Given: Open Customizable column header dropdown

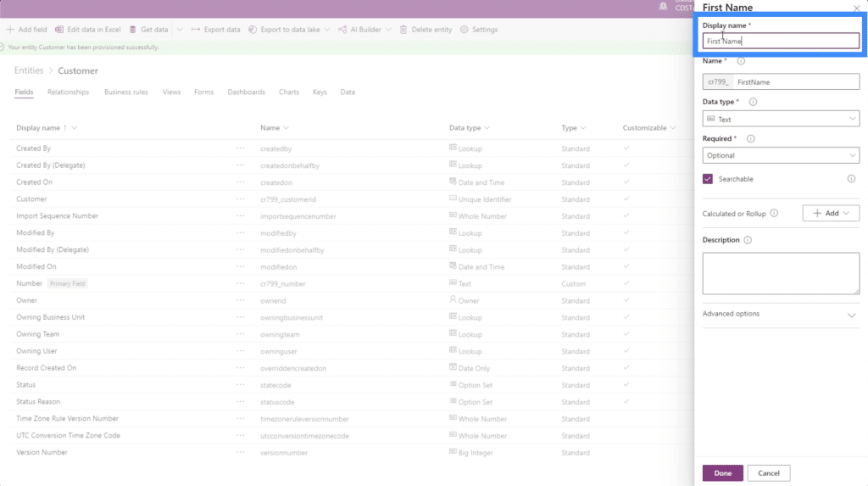Looking at the screenshot, I should click(x=673, y=128).
